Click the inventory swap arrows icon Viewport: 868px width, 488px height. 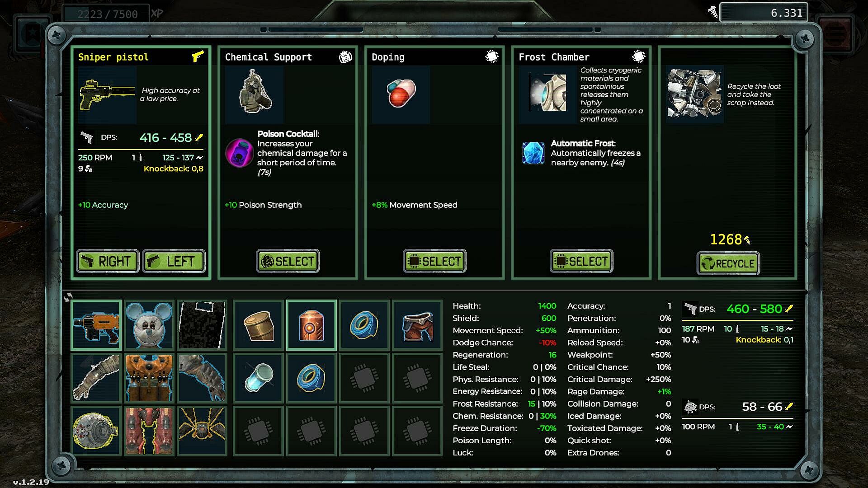coord(68,297)
